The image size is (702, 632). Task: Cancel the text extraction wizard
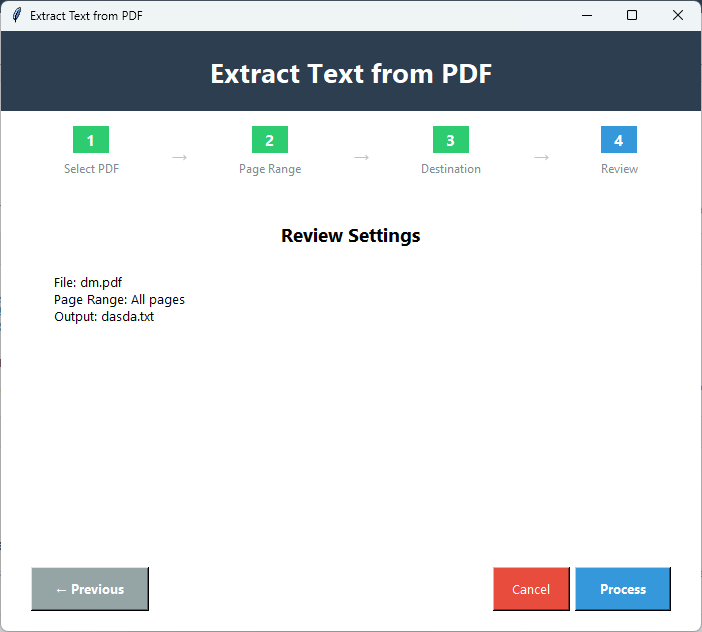(x=531, y=589)
